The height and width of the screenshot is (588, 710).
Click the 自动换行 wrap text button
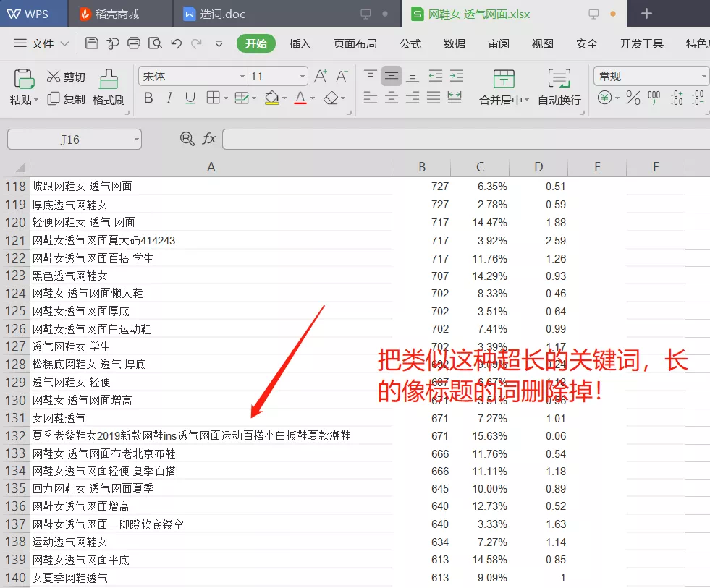[x=559, y=87]
